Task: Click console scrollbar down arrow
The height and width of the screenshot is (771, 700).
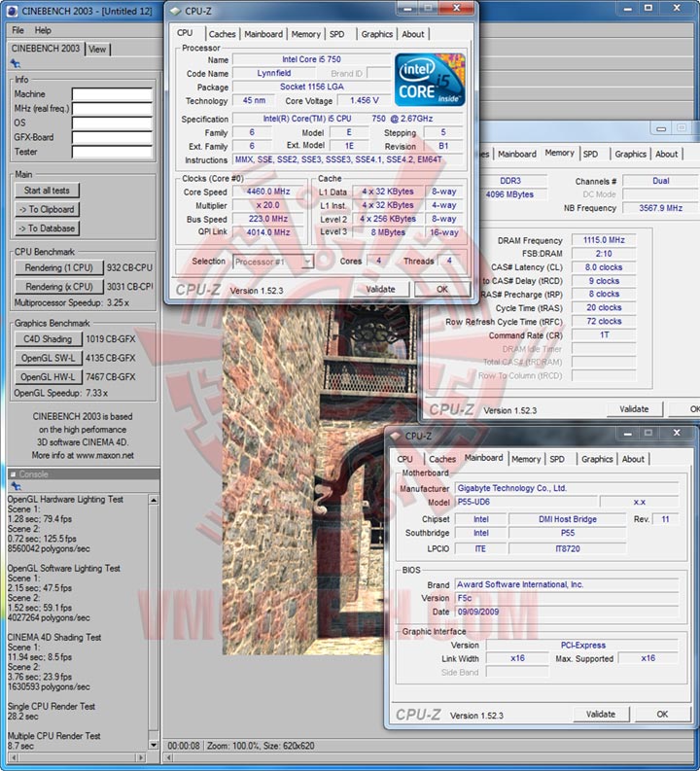Action: point(154,745)
